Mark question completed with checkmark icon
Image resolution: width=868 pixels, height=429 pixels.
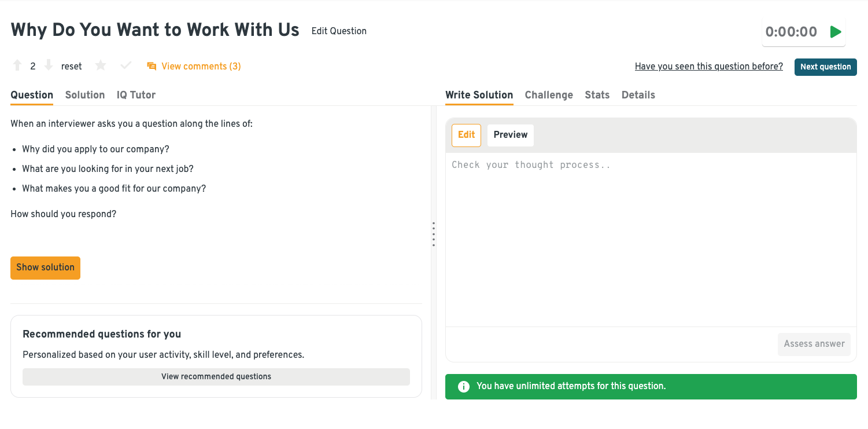(x=126, y=66)
